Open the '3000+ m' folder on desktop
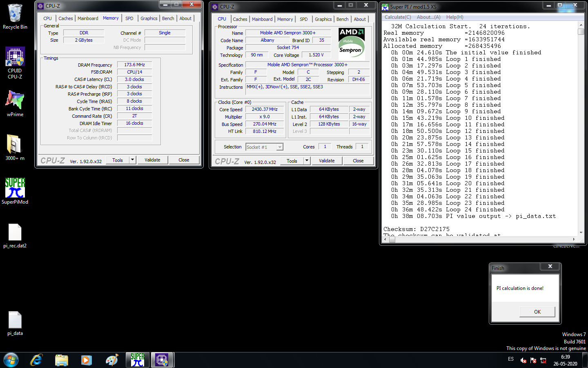 tap(15, 148)
